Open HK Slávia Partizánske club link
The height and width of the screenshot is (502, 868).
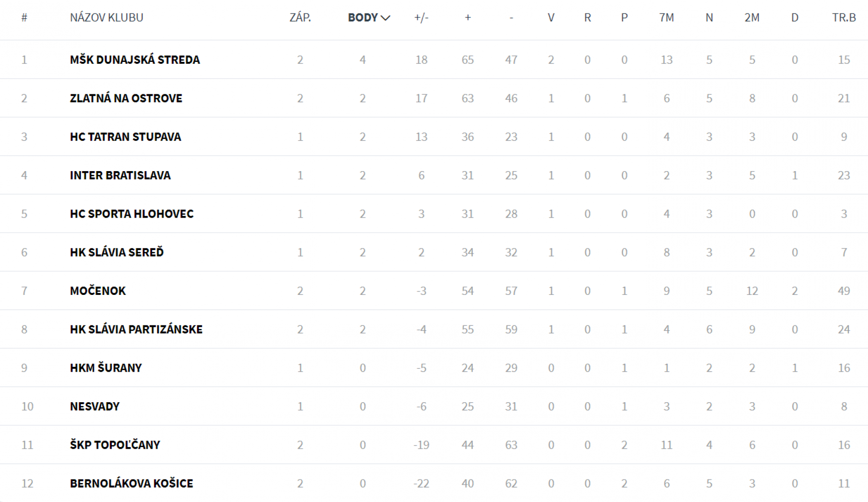tap(136, 329)
